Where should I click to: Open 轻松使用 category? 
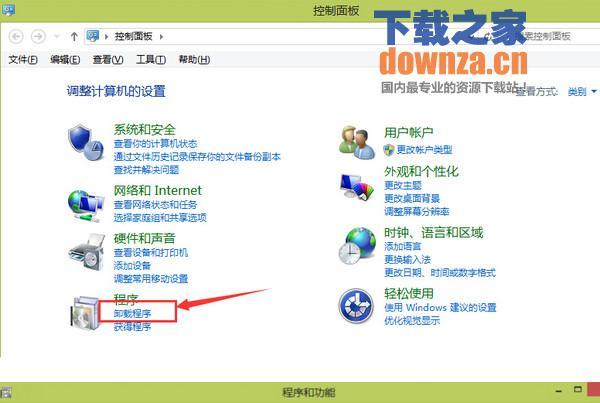pyautogui.click(x=409, y=294)
